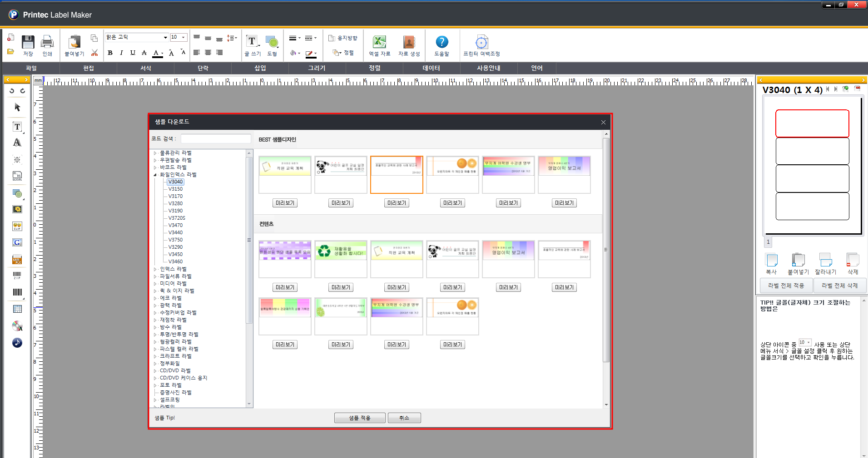Click the Save (저장) icon
This screenshot has width=868, height=458.
(x=28, y=42)
